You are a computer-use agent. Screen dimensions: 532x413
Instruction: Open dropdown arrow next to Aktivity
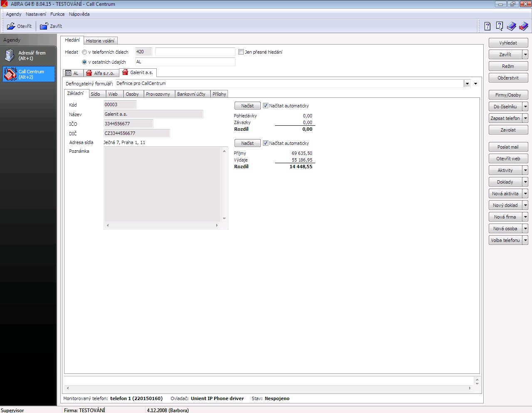click(x=525, y=170)
